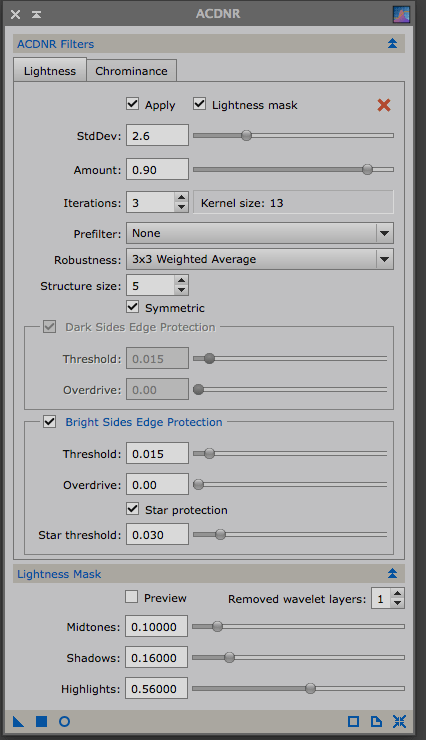Viewport: 426px width, 740px height.
Task: Collapse the ACDNR Filters section
Action: point(392,44)
